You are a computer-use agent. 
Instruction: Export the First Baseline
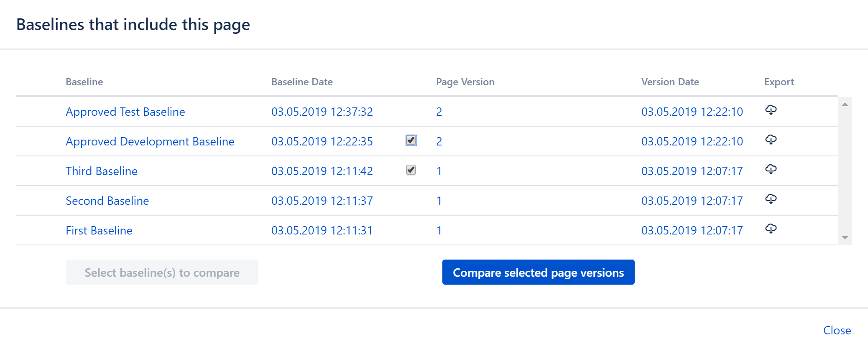(771, 229)
